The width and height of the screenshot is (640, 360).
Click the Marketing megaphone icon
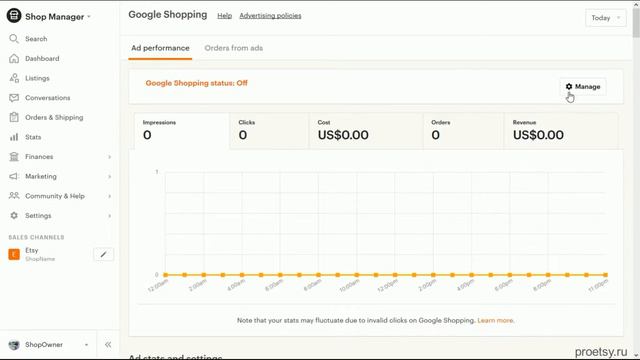[14, 176]
